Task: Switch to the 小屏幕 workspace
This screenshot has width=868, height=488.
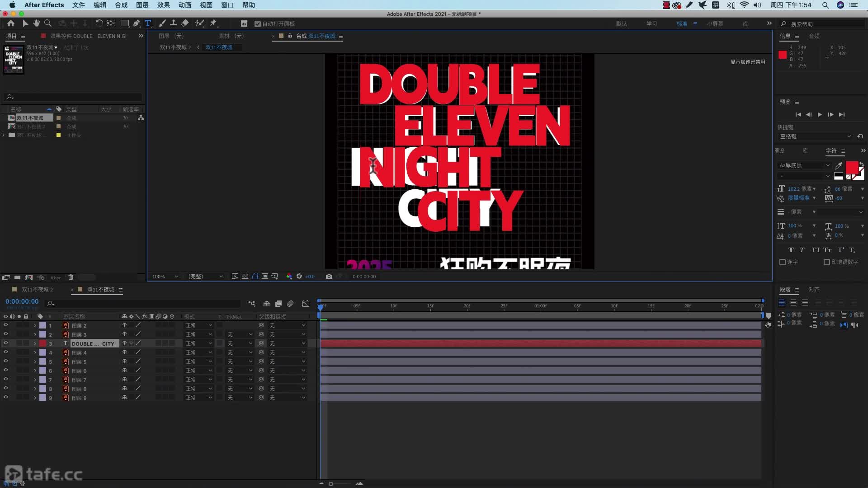Action: (x=715, y=24)
